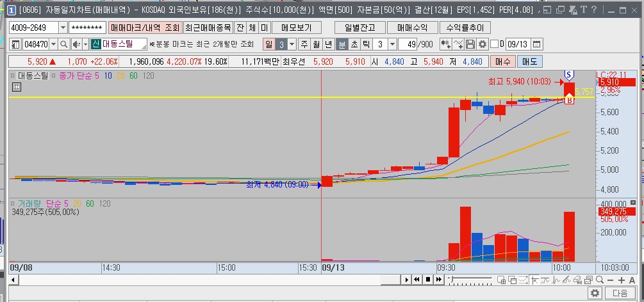Click the T font icon in title bar
The height and width of the screenshot is (302, 644).
point(583,10)
